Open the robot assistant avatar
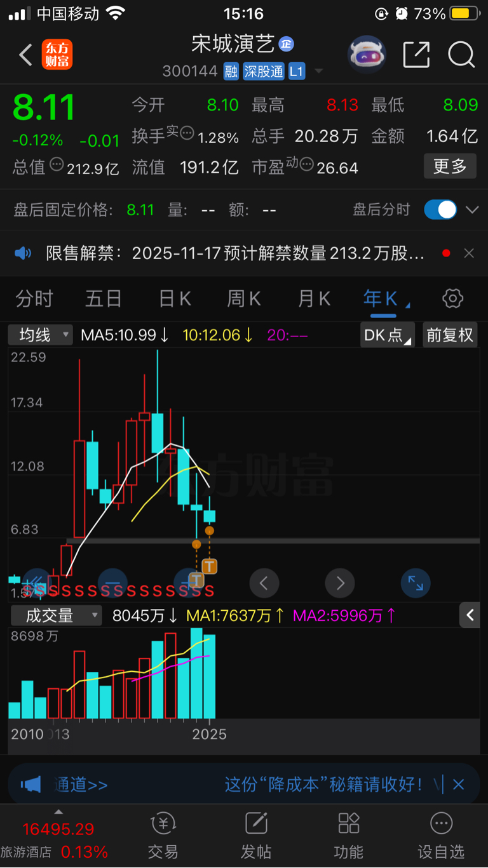 [x=367, y=55]
